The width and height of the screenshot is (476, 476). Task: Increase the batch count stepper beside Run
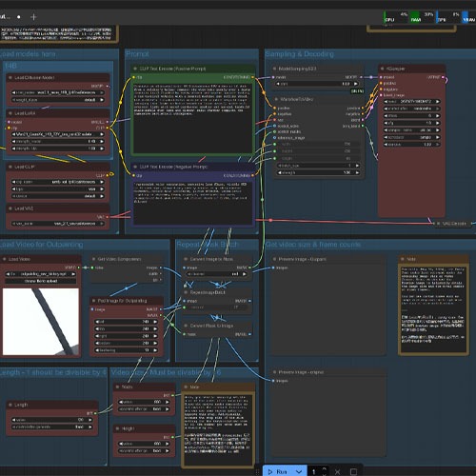click(325, 468)
